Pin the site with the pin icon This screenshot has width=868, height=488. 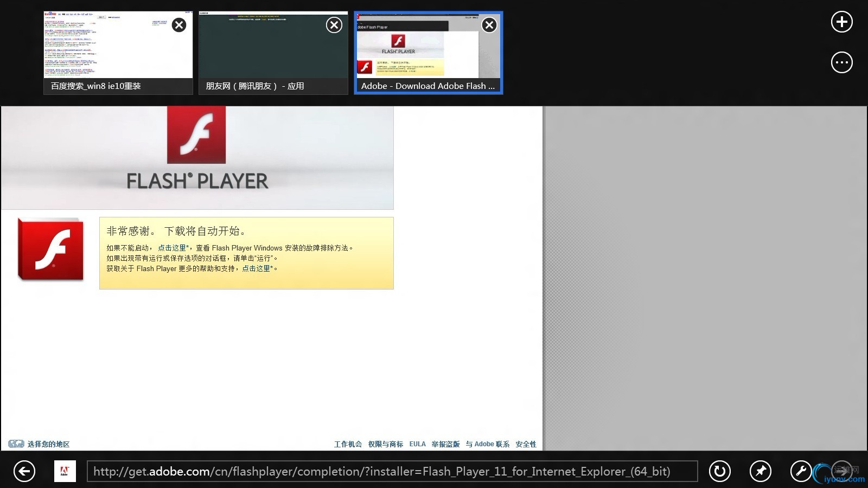coord(761,471)
